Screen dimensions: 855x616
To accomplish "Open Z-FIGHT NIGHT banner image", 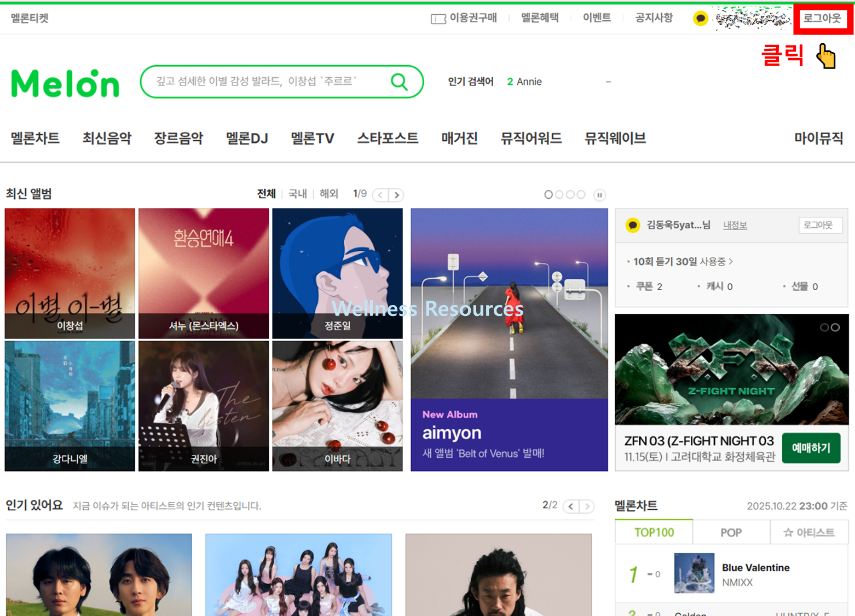I will click(x=732, y=370).
